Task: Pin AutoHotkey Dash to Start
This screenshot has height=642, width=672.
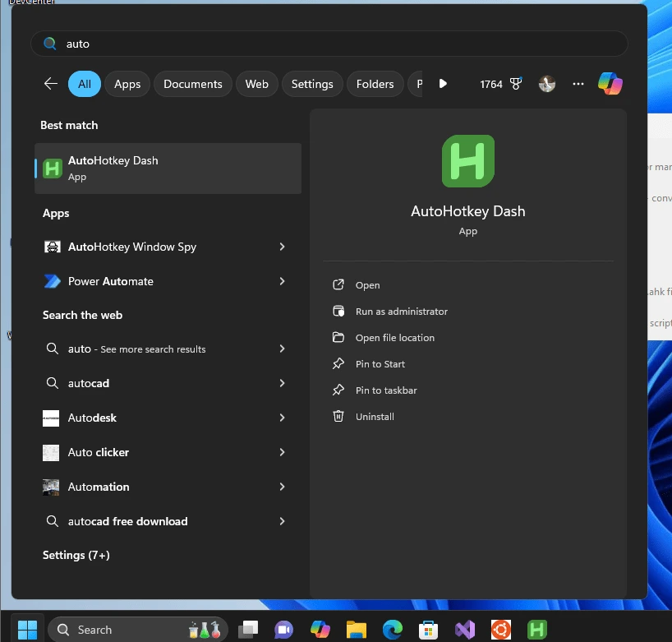Action: tap(380, 364)
